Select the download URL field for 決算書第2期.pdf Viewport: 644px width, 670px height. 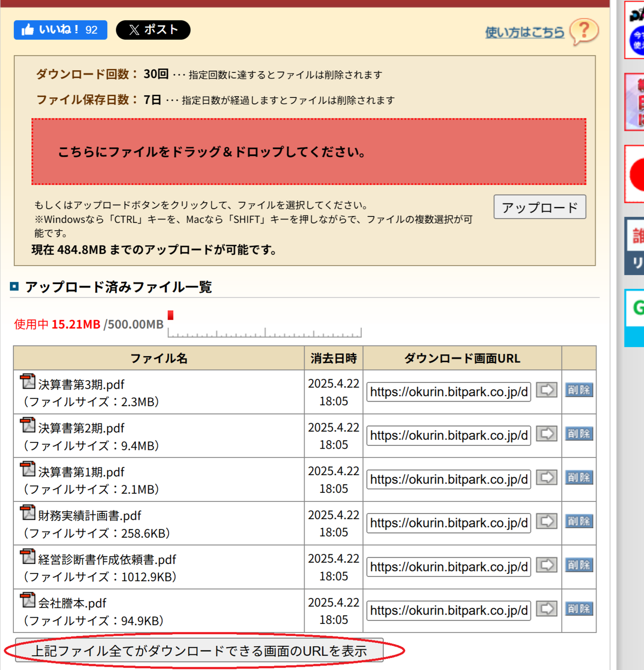449,436
